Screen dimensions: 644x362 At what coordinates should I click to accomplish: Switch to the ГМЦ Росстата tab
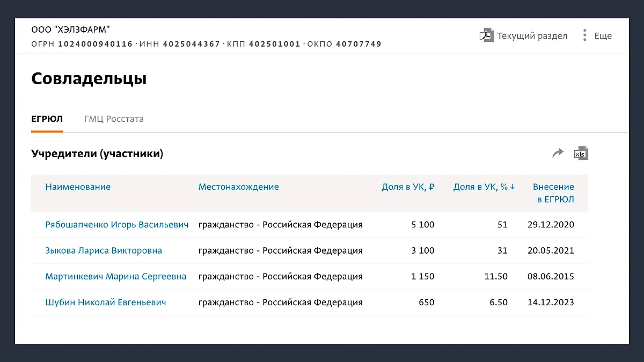click(x=113, y=119)
